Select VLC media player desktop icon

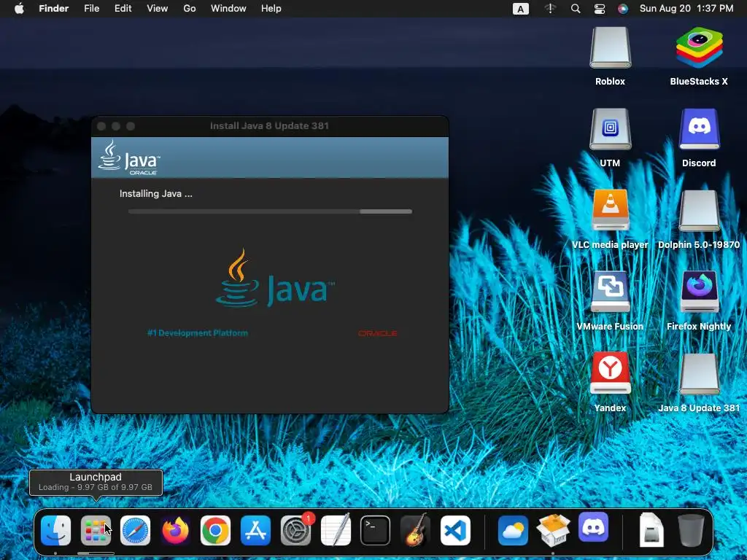610,211
